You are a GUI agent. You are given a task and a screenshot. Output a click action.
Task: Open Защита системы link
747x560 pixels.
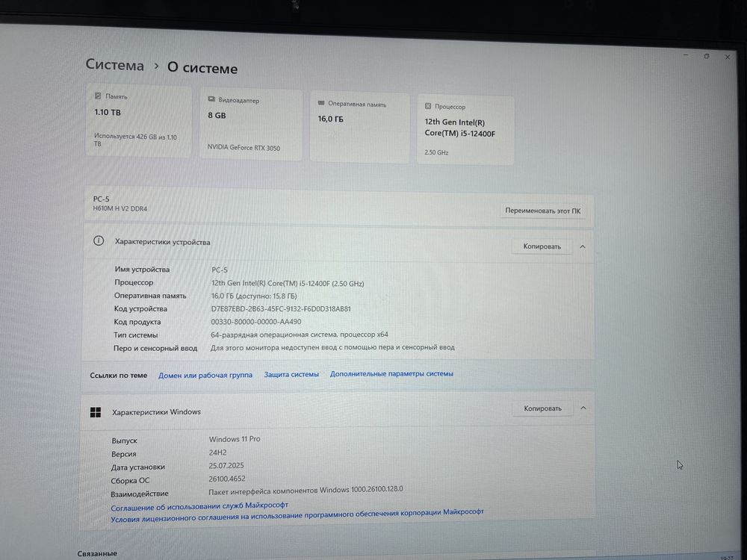291,375
